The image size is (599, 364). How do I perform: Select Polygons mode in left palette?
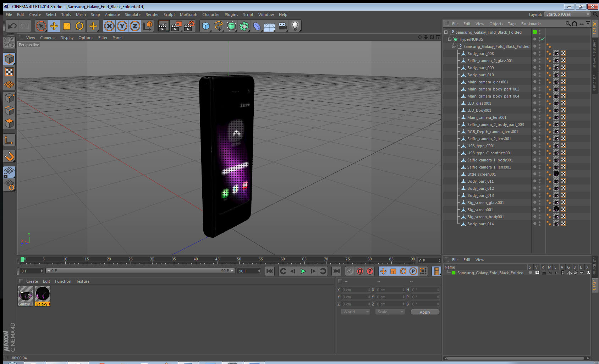9,123
